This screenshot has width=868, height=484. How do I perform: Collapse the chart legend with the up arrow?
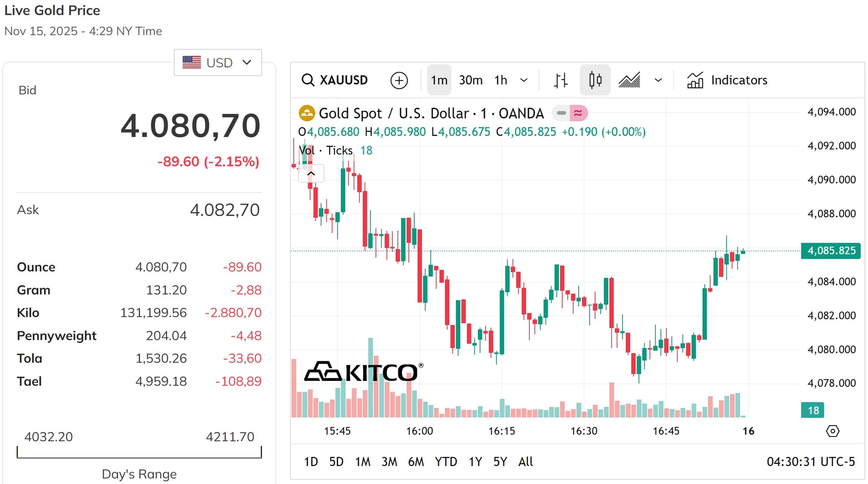tap(311, 173)
